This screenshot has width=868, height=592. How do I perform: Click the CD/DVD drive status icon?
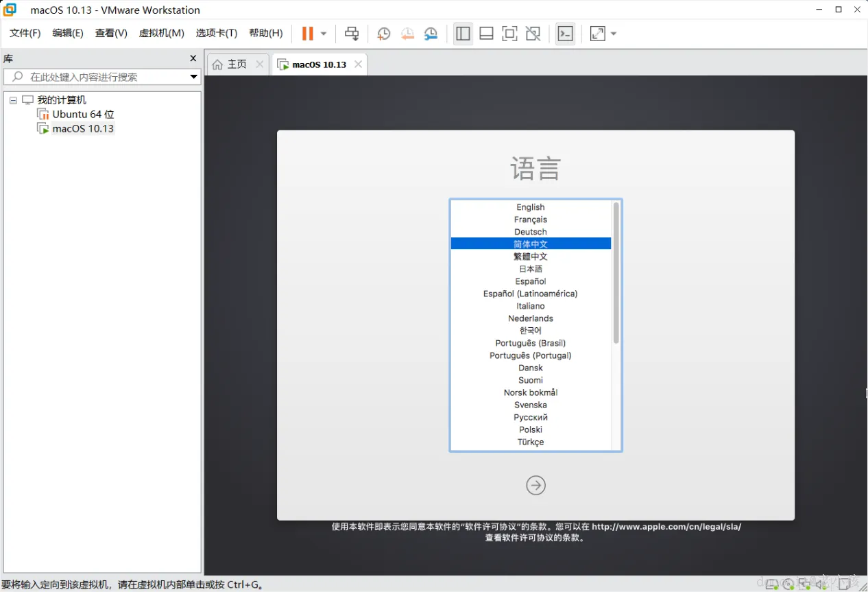(x=788, y=584)
